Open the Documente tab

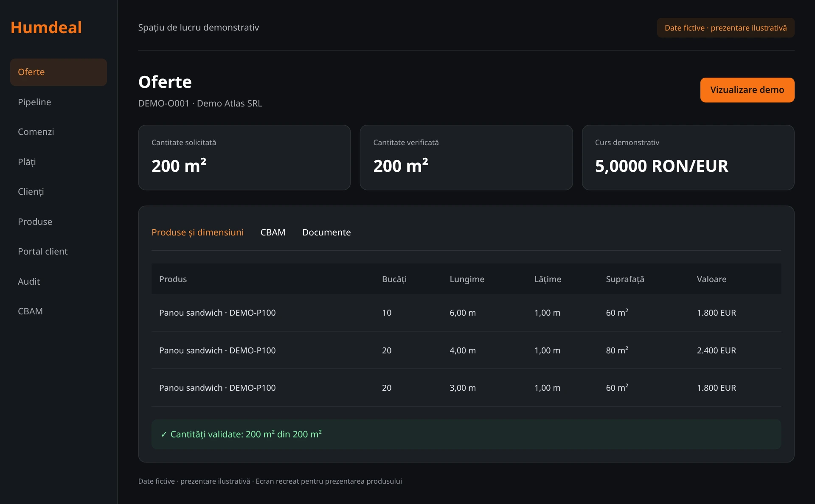326,232
